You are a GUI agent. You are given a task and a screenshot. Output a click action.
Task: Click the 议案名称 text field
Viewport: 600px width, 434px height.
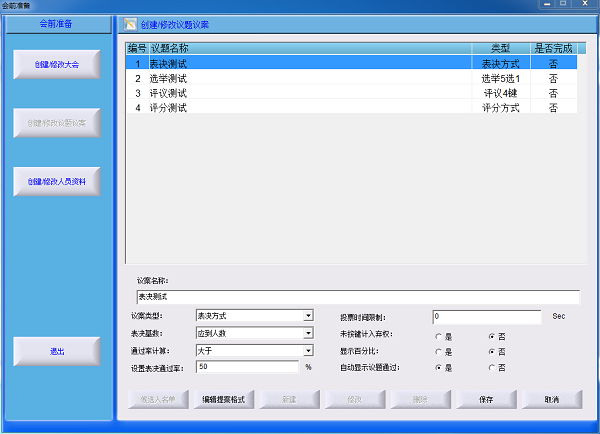pos(357,297)
